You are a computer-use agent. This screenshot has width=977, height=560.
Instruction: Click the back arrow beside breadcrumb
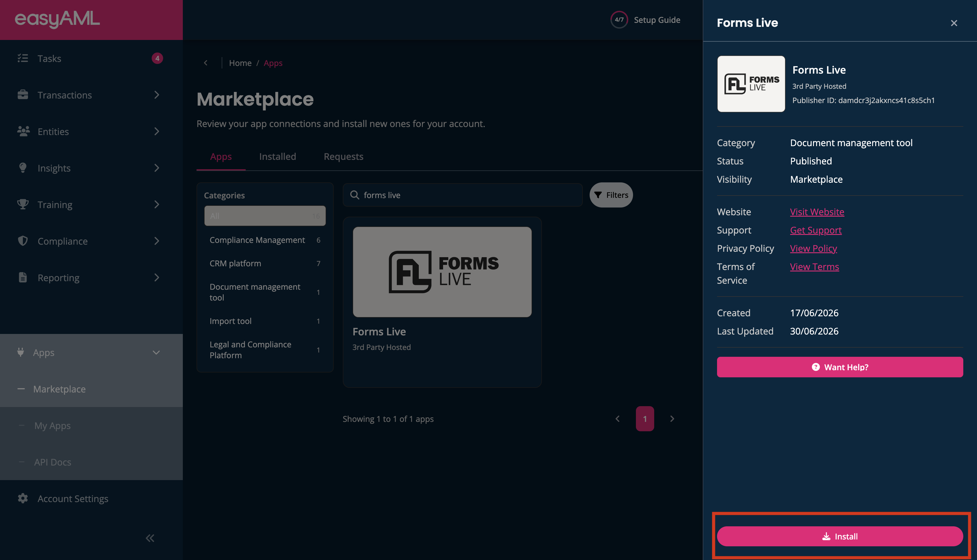206,63
